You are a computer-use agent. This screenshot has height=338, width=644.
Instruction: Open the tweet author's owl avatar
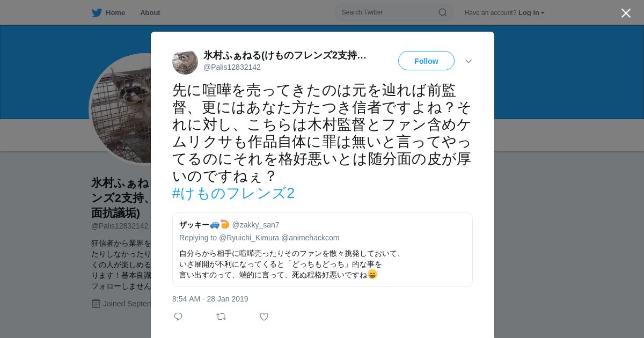pyautogui.click(x=185, y=62)
